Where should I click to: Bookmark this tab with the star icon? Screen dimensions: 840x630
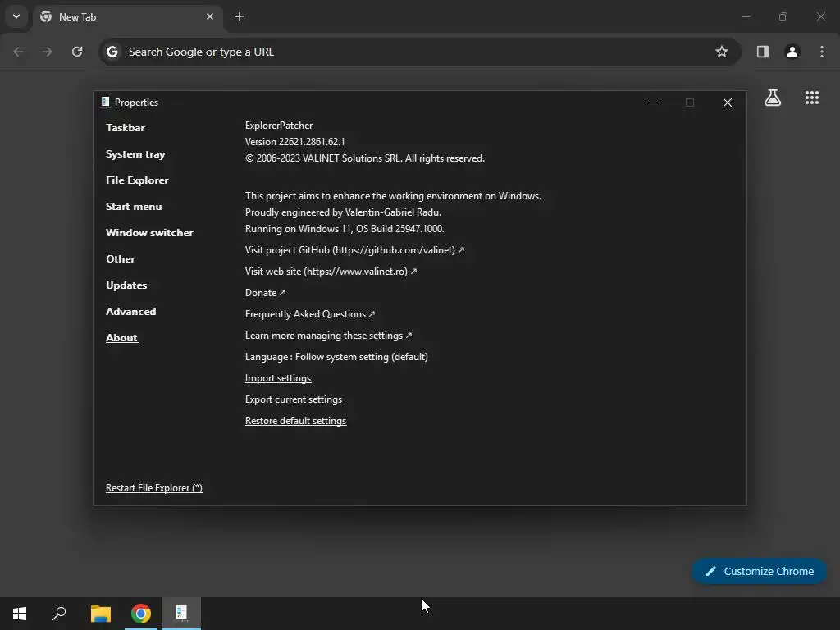(x=722, y=52)
